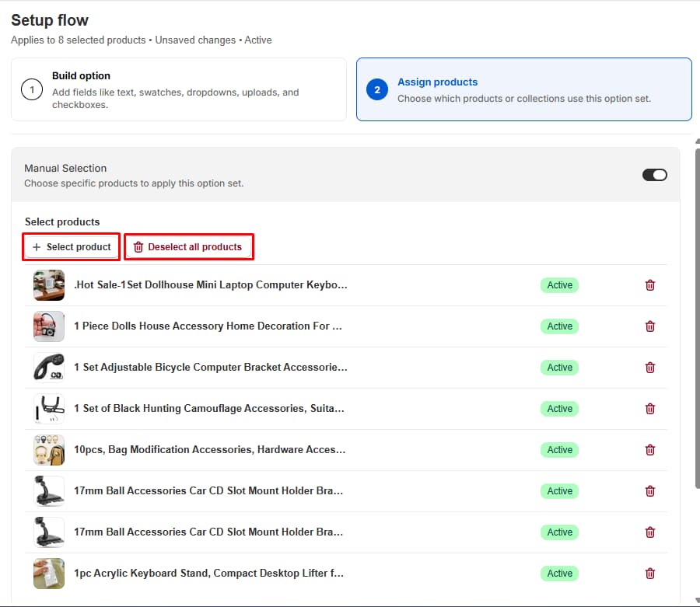Screen dimensions: 700x607
Task: Delete the Dolls House Accessory product row
Action: tap(650, 326)
